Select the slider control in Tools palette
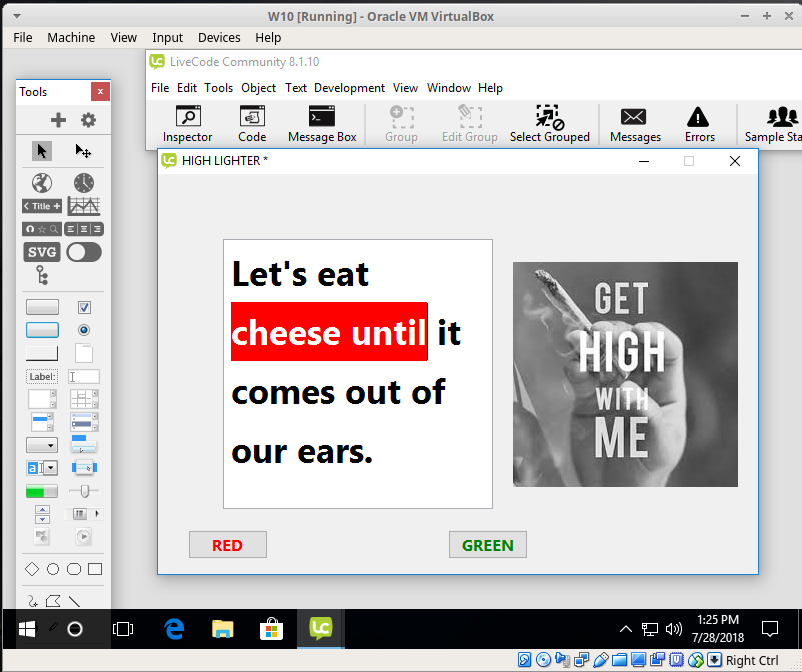This screenshot has width=802, height=672. click(x=84, y=491)
